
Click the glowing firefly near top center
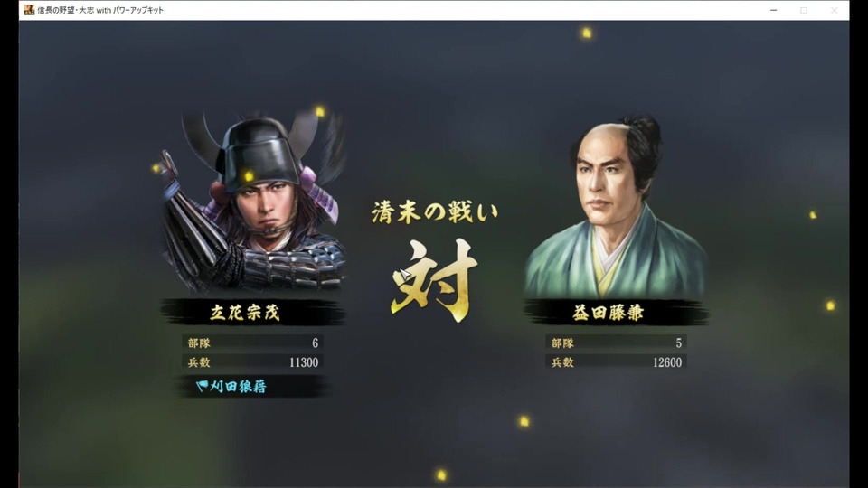pos(586,33)
